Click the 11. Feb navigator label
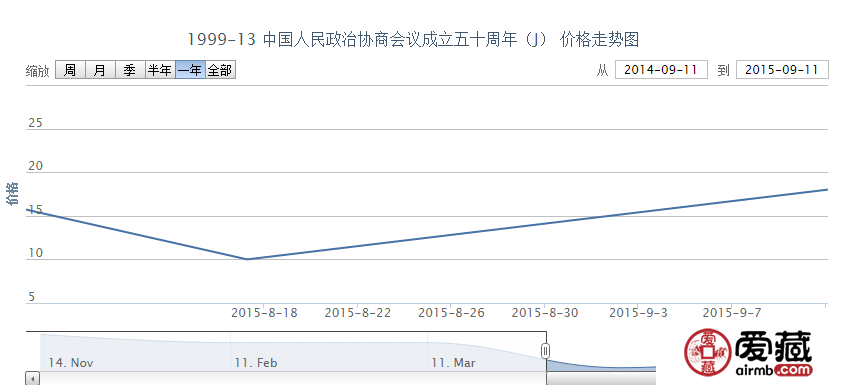This screenshot has width=841, height=385. click(x=256, y=363)
